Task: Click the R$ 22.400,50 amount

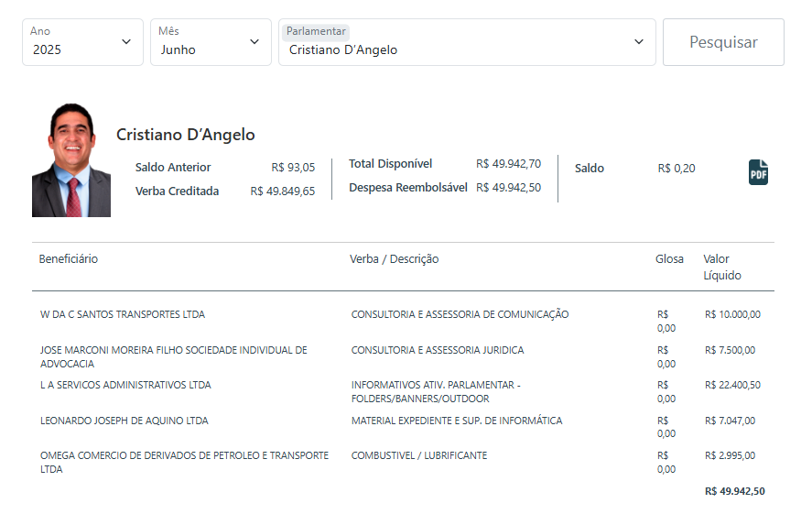Action: [732, 385]
